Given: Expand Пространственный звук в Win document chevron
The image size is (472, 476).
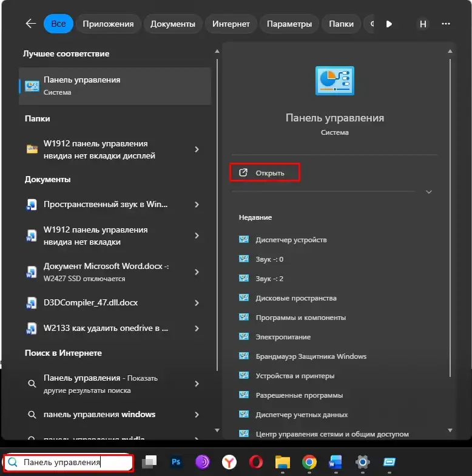Looking at the screenshot, I should click(197, 205).
